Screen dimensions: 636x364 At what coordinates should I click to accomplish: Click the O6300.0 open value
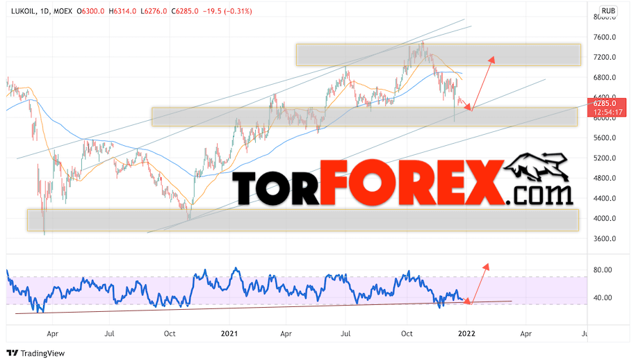click(90, 11)
